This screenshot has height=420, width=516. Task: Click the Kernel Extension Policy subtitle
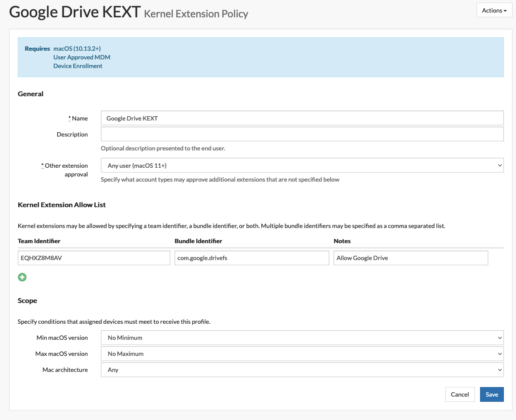click(196, 14)
